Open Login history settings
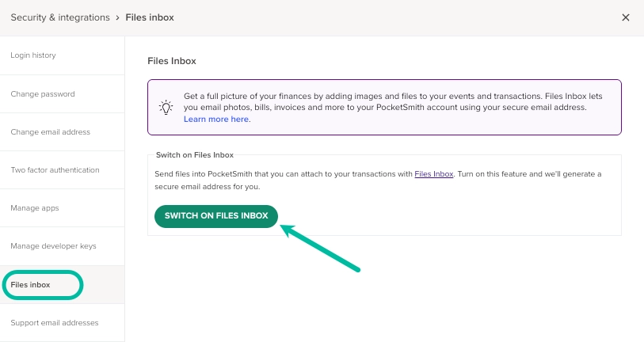Image resolution: width=644 pixels, height=342 pixels. pos(62,55)
